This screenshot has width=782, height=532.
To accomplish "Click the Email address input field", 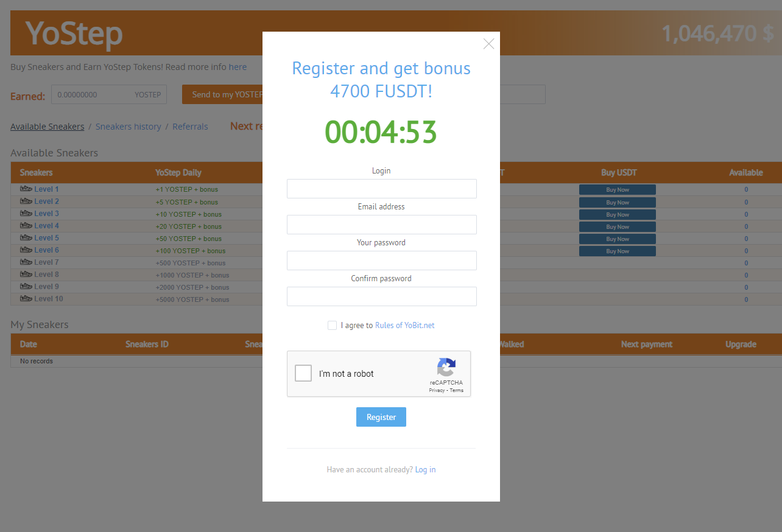I will (382, 225).
